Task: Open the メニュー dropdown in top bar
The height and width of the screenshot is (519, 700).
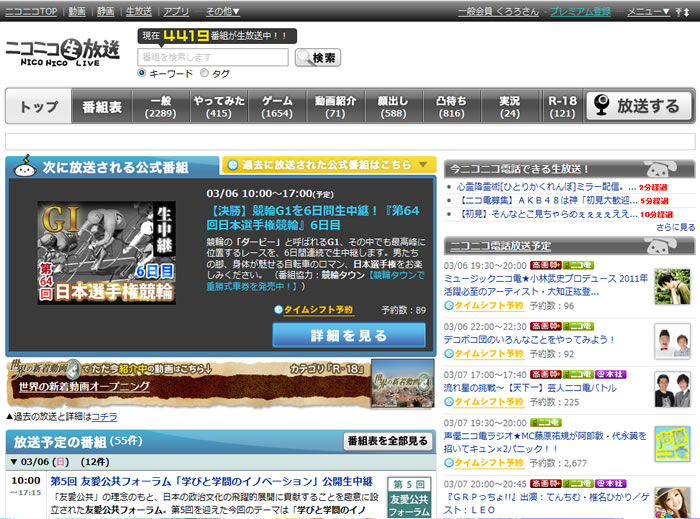Action: click(648, 12)
